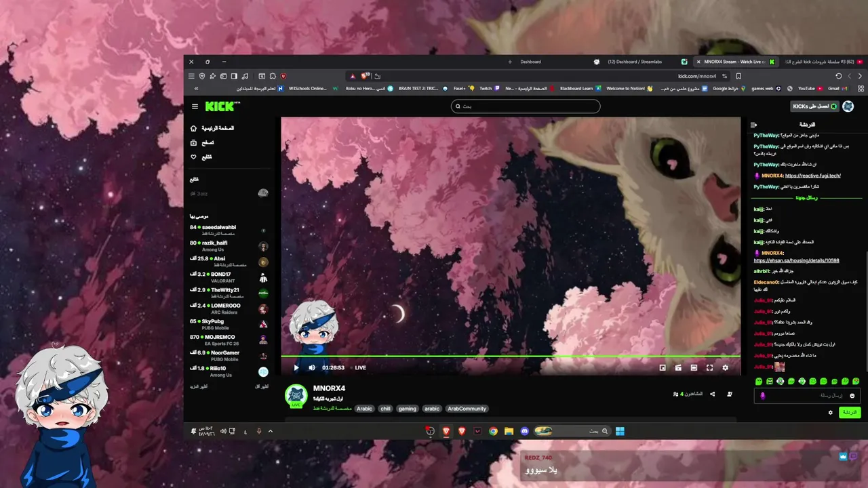
Task: Open the user profile avatar menu
Action: point(848,106)
